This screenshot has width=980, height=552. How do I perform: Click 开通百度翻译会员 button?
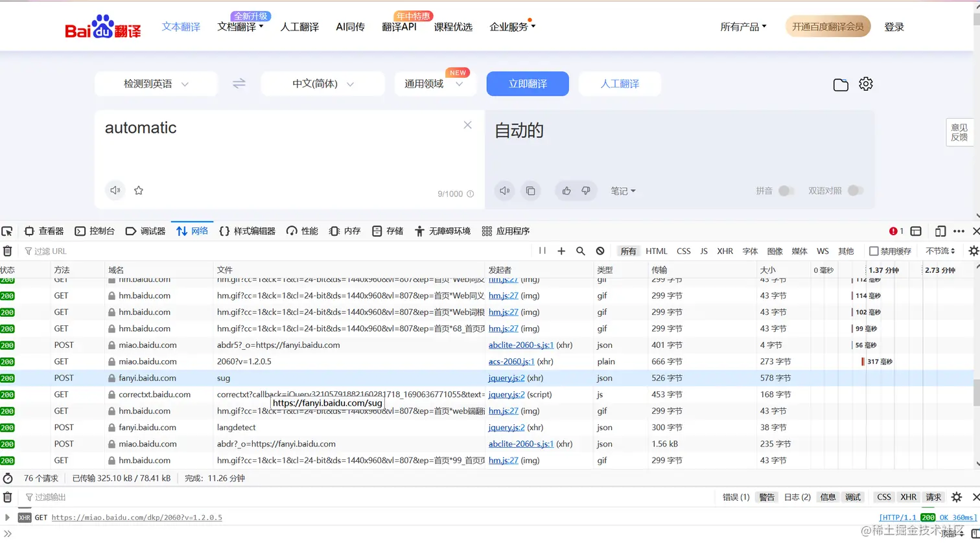tap(828, 27)
